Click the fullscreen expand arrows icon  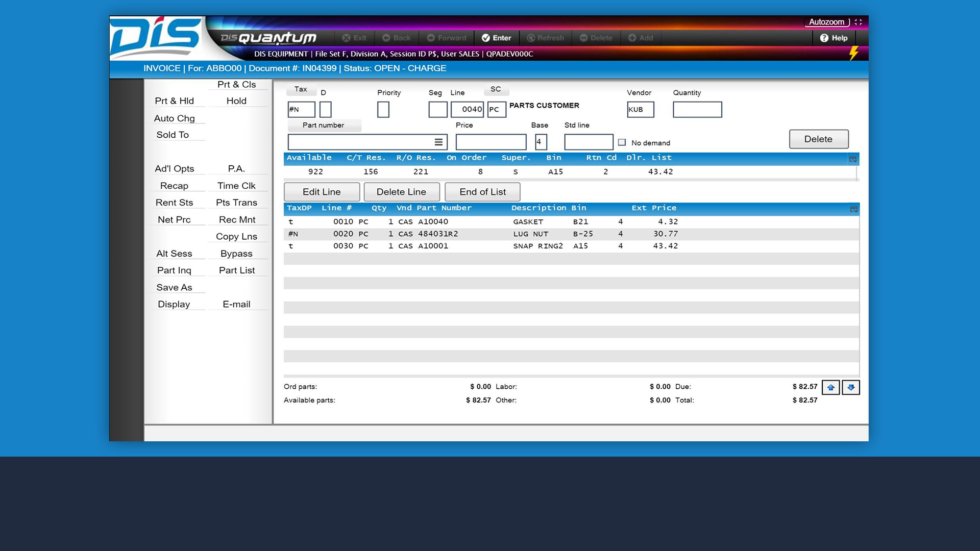click(858, 22)
